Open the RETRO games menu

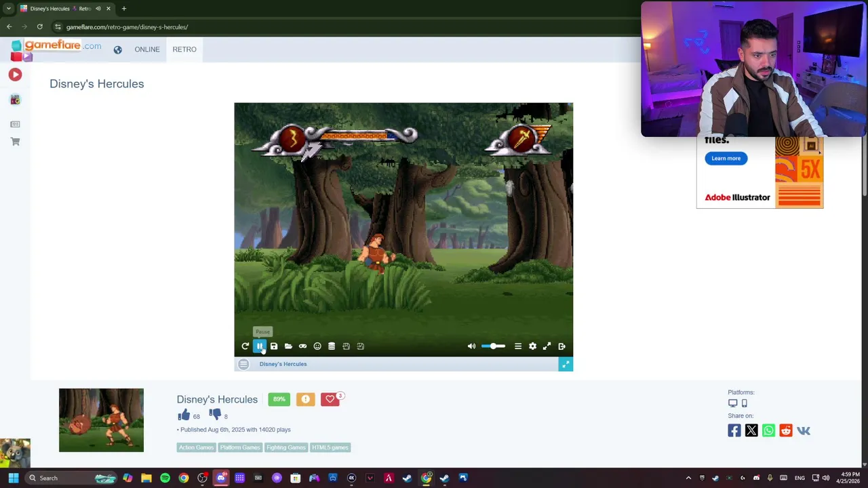(184, 49)
